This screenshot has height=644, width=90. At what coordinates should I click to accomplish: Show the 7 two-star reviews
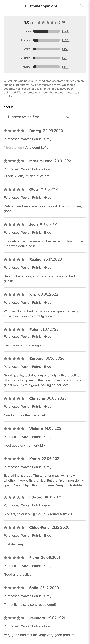click(65, 58)
